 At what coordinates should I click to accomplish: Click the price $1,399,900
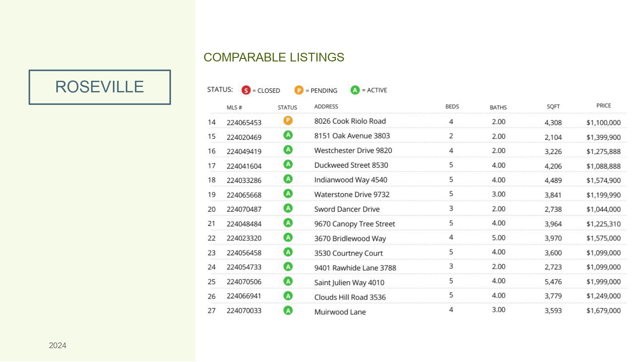pyautogui.click(x=603, y=137)
